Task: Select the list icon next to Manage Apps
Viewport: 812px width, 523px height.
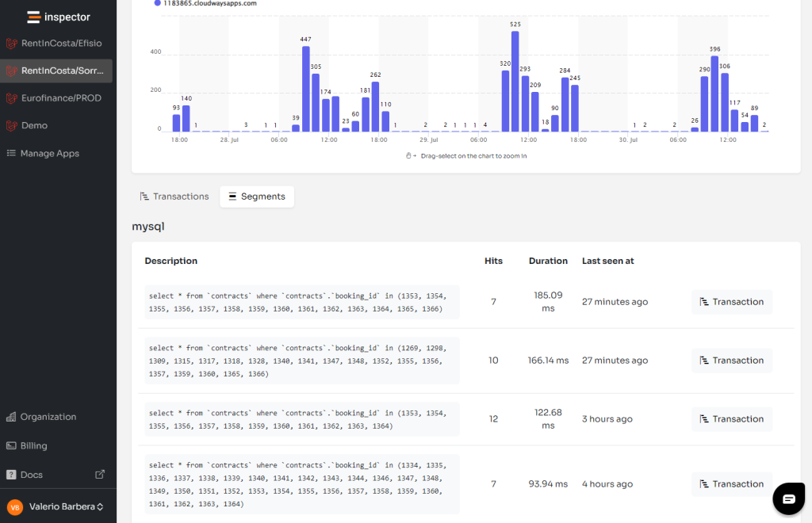Action: pyautogui.click(x=11, y=153)
